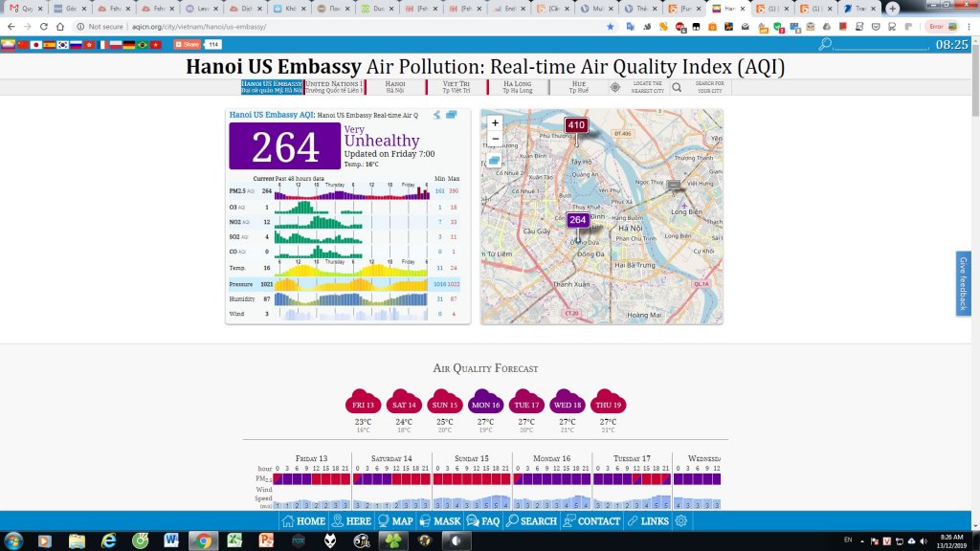The height and width of the screenshot is (551, 980).
Task: Open LINKS in the bottom bar
Action: 648,521
